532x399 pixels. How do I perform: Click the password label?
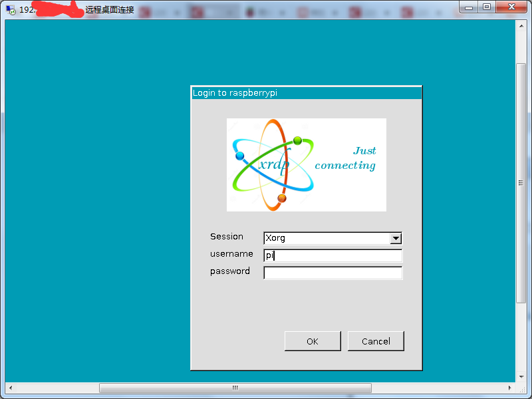coord(229,271)
